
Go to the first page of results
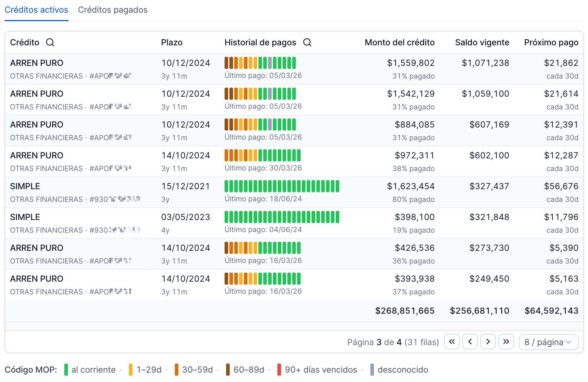pos(452,342)
